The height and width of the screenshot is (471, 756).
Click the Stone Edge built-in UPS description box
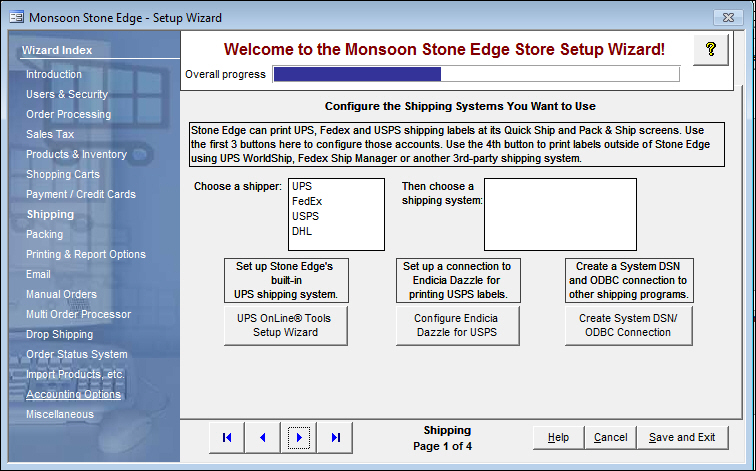[x=286, y=281]
